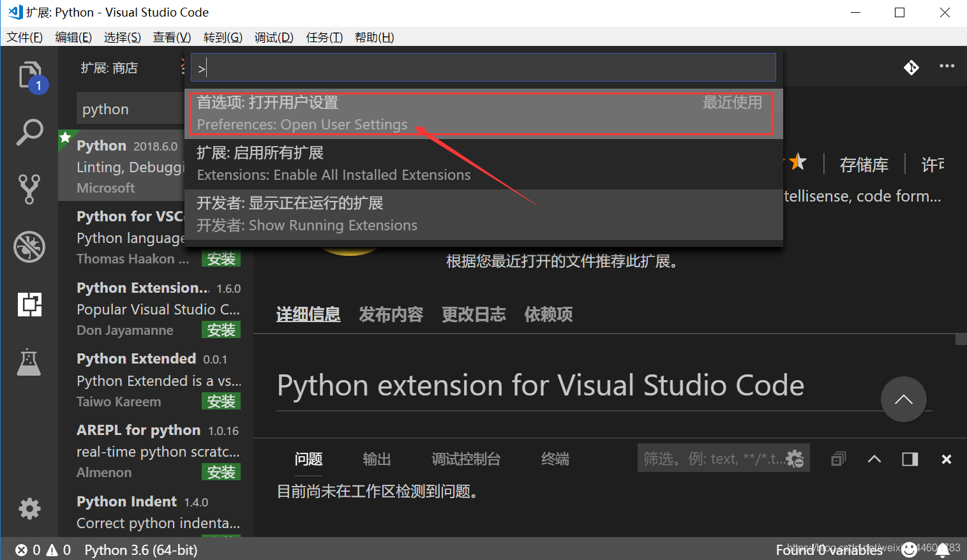The width and height of the screenshot is (967, 560).
Task: Install the Don Jayamanne extension pack
Action: click(x=221, y=330)
